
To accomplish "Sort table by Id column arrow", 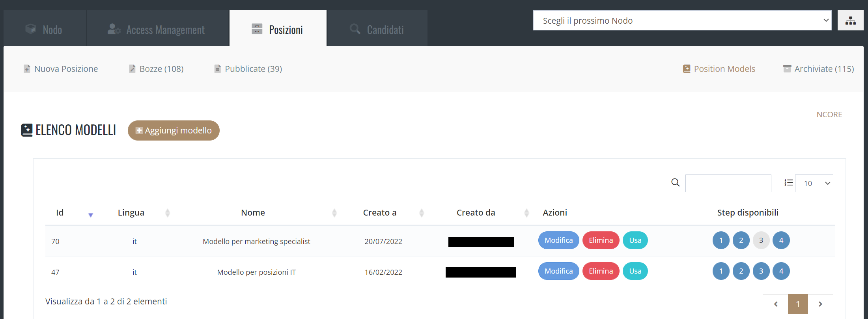I will point(91,215).
